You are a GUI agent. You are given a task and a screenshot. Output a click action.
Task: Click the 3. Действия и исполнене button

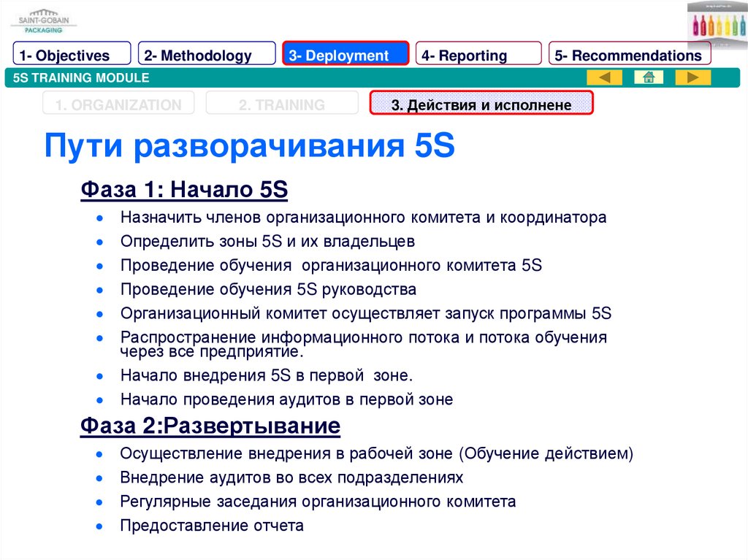click(x=481, y=104)
